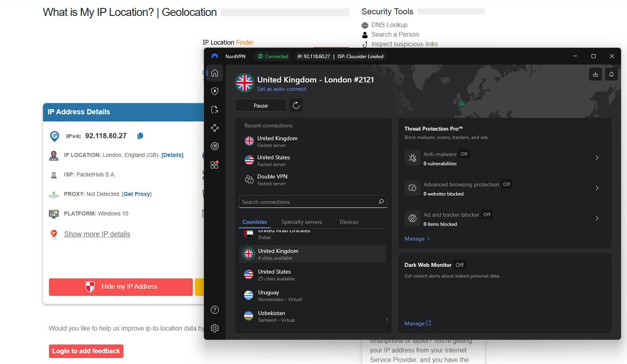Screen dimensions: 627x364
Task: Copy the IPv4 address with copy icon
Action: click(x=140, y=136)
